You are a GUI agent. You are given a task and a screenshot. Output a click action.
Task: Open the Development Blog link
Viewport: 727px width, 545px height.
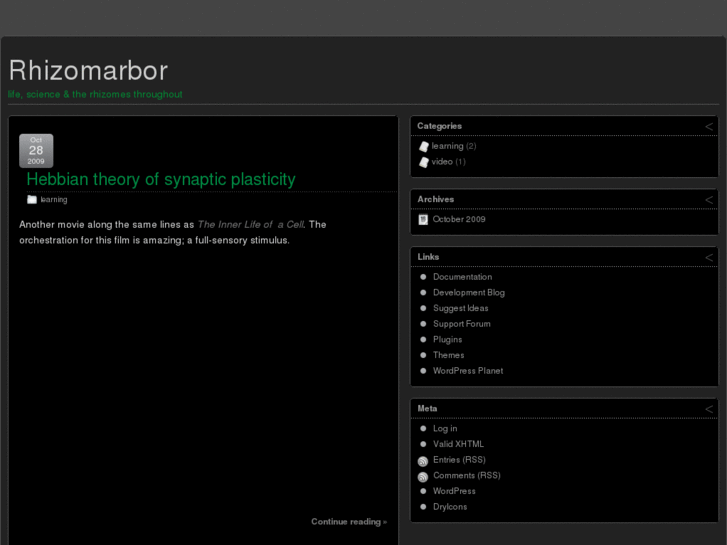(x=468, y=293)
